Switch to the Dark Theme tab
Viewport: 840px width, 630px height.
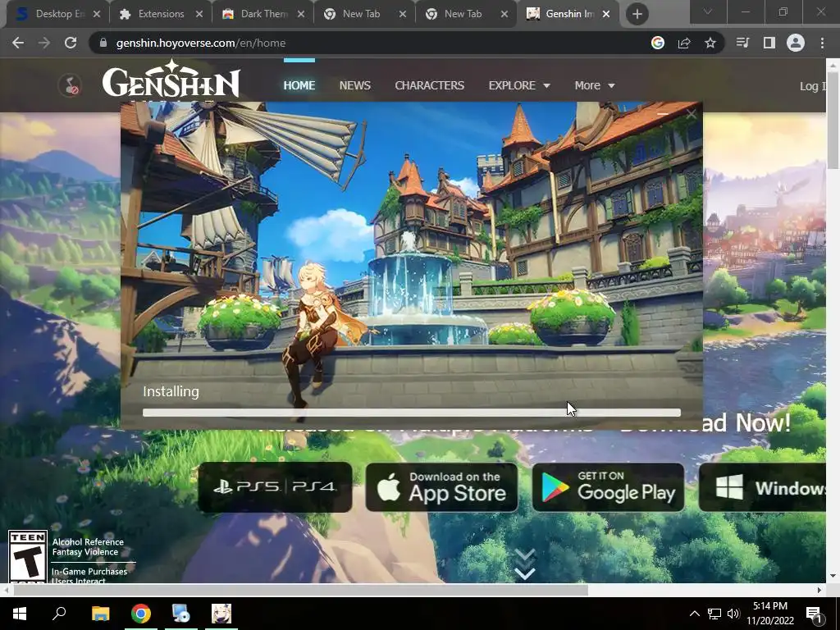[x=263, y=14]
